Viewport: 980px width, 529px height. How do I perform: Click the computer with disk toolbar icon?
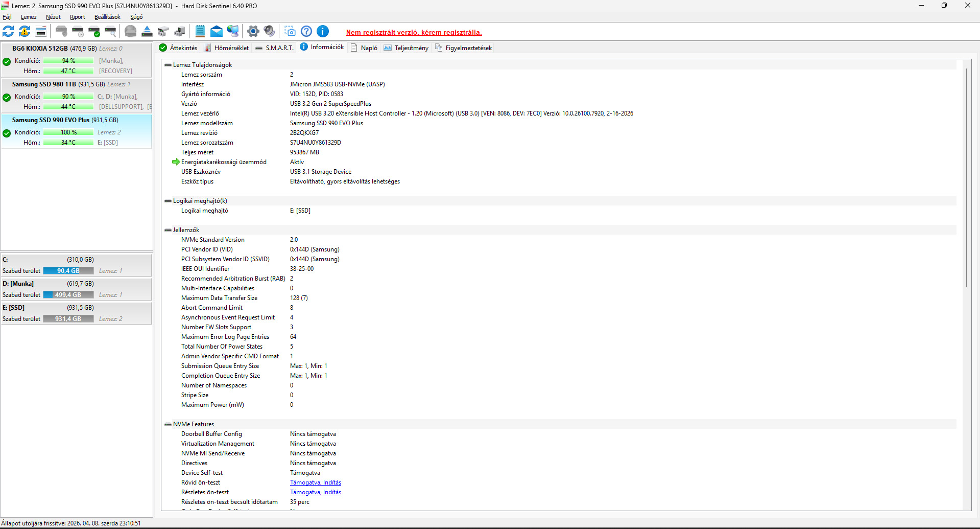point(180,31)
